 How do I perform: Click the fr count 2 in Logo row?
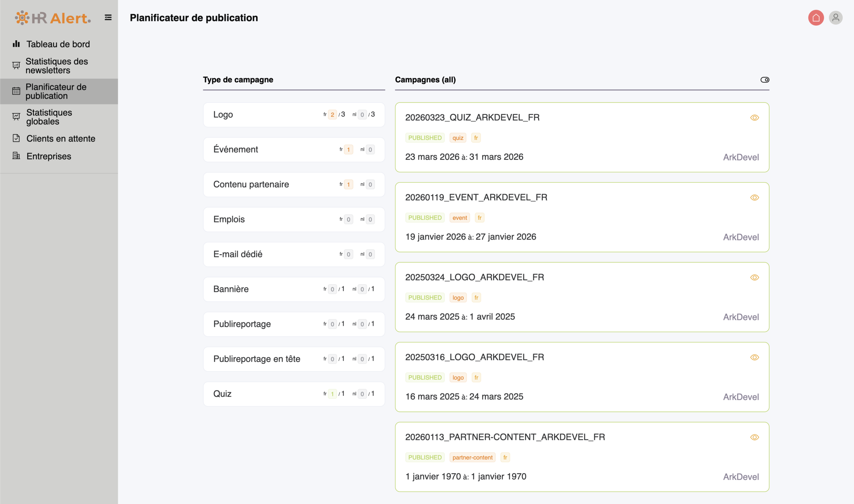coord(332,115)
